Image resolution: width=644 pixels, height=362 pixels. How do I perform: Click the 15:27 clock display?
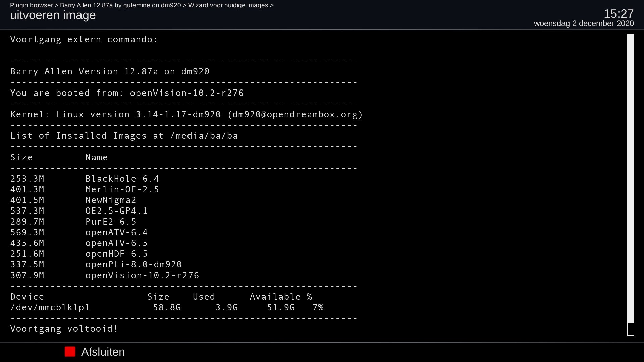click(x=619, y=14)
